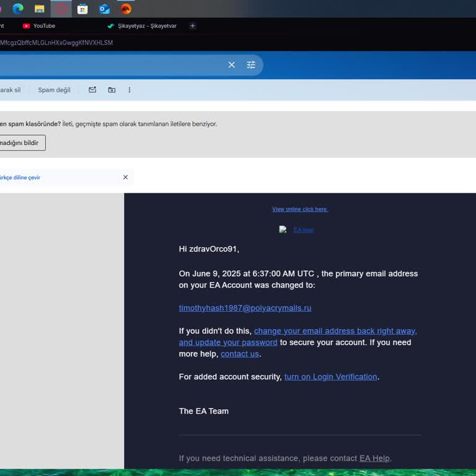Open the EA Help link

pyautogui.click(x=374, y=459)
